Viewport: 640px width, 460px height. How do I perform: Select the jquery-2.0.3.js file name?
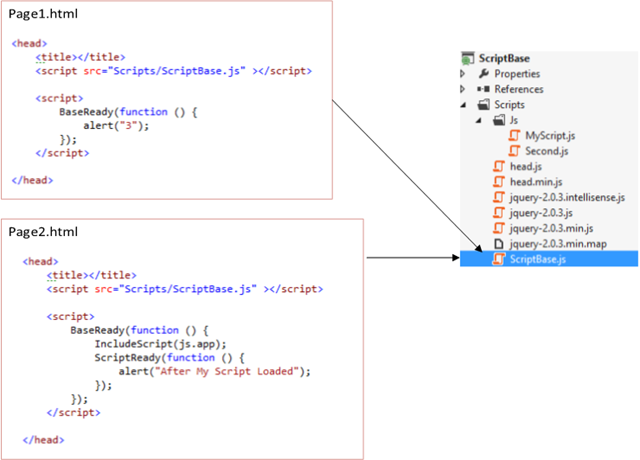click(541, 213)
